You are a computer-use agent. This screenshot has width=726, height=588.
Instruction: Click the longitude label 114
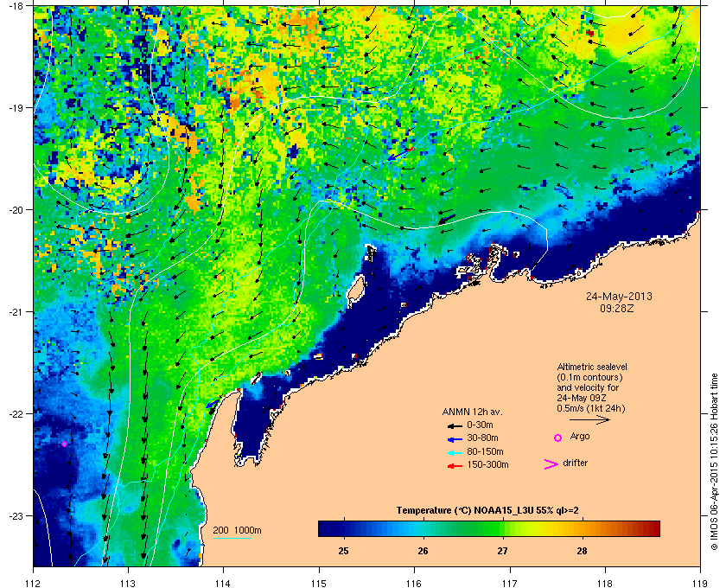223,584
